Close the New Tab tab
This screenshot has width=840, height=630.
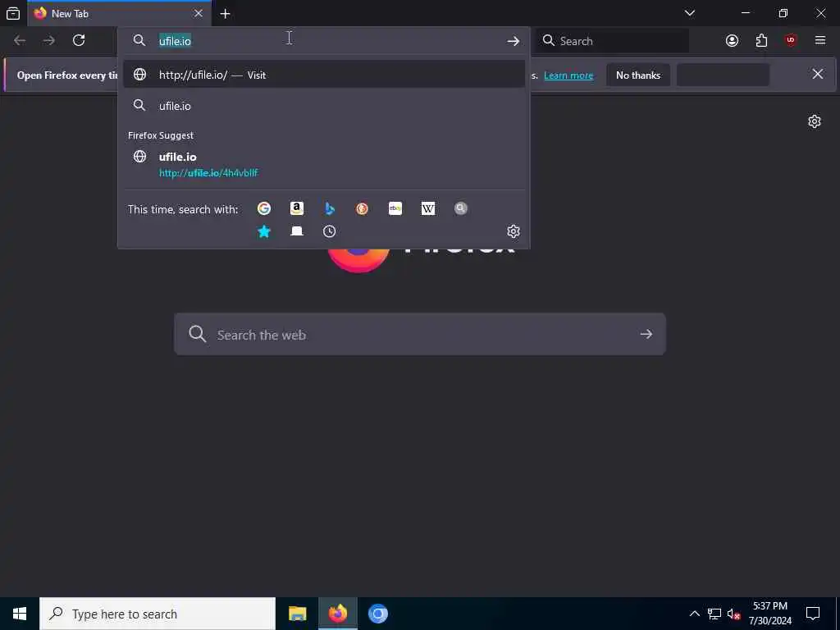[x=199, y=13]
